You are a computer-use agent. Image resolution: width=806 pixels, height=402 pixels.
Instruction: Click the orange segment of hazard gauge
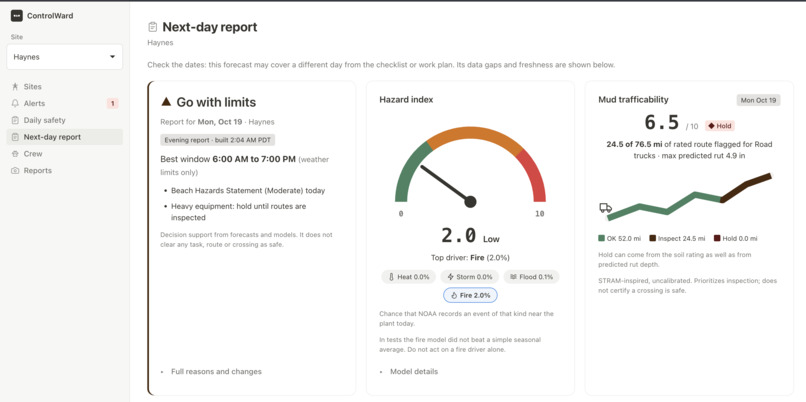474,133
